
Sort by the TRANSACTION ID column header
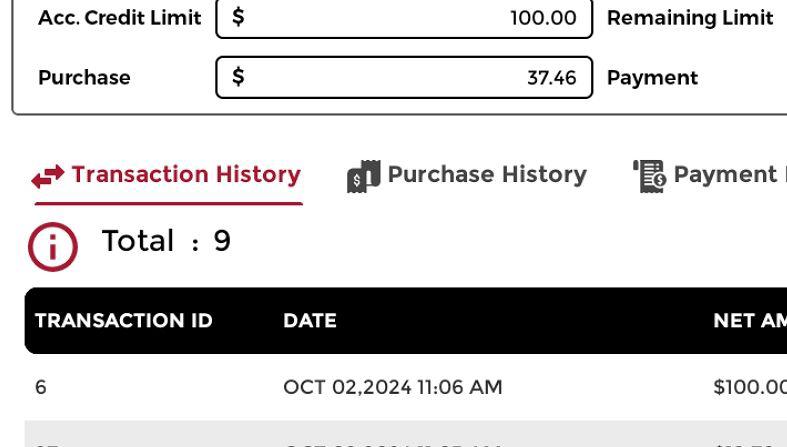click(x=124, y=321)
